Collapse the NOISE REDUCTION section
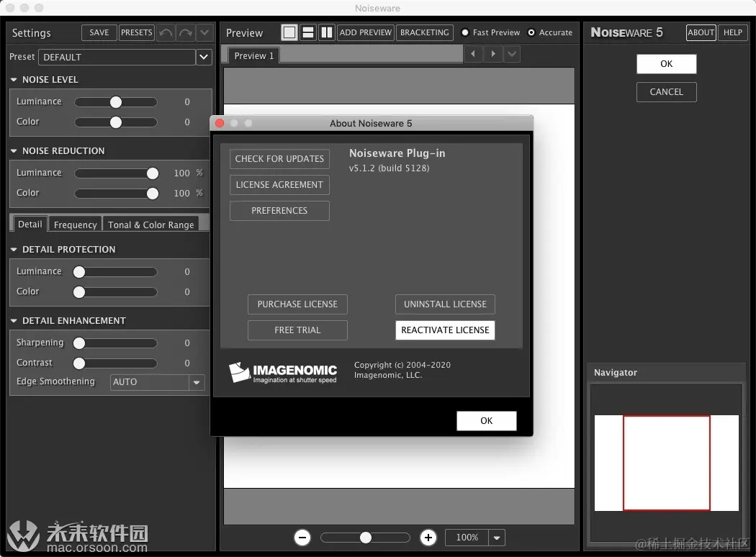The image size is (756, 557). 14,151
